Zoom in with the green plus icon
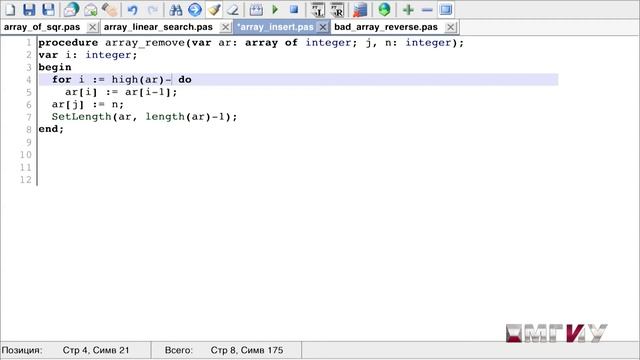Screen dimensions: 640x360 408,9
